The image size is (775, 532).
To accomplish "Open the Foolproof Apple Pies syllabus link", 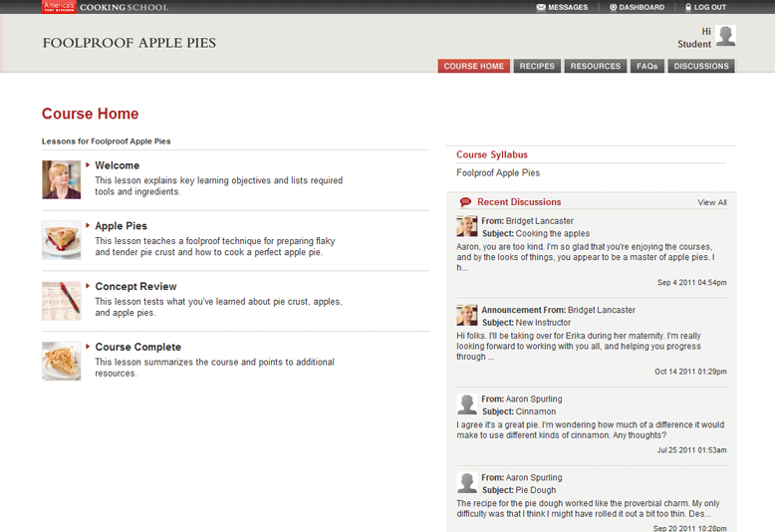I will point(498,172).
